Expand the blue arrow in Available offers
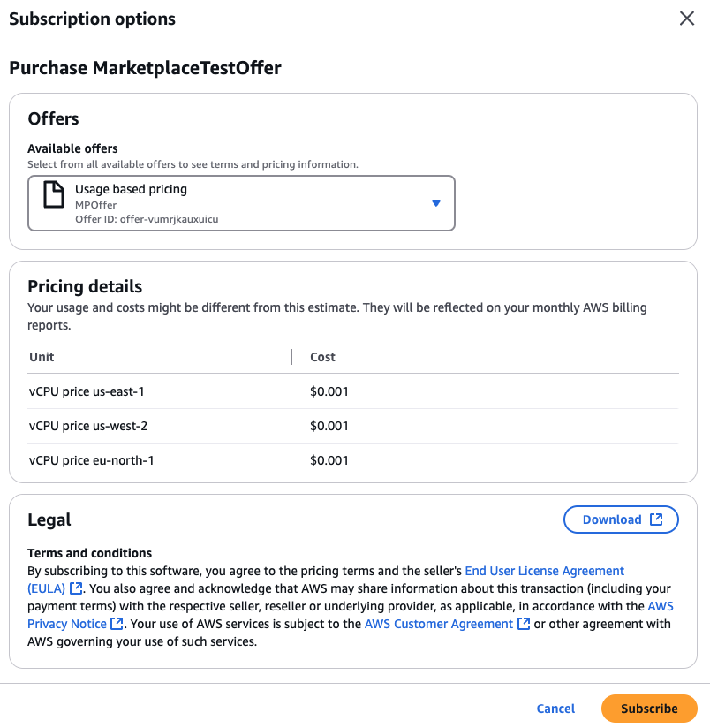Image resolution: width=710 pixels, height=728 pixels. (x=435, y=203)
